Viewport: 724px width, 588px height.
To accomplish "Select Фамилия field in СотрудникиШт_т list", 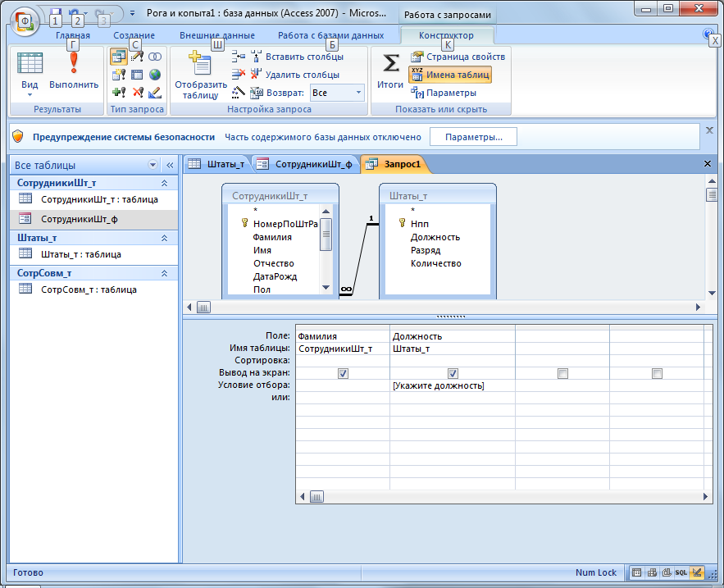I will (272, 237).
